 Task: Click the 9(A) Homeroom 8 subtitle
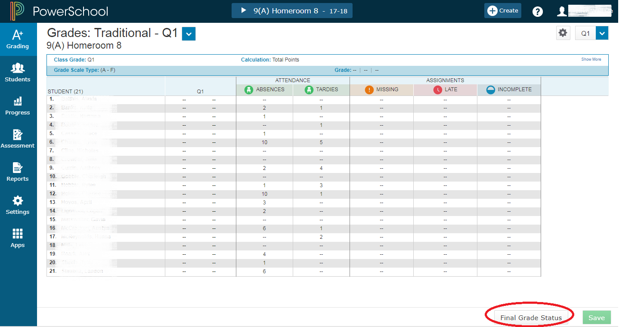click(x=84, y=45)
